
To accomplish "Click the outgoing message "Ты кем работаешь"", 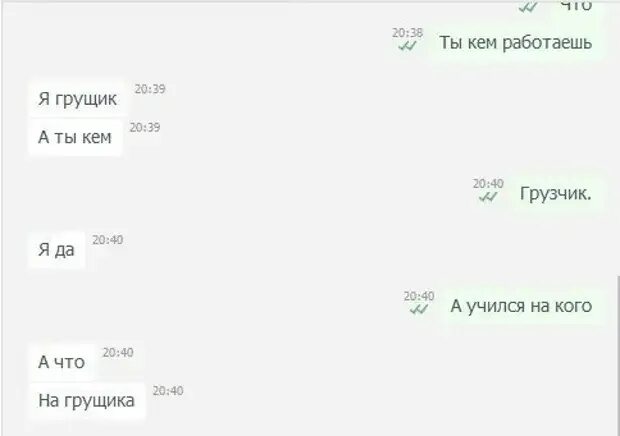I will 515,42.
